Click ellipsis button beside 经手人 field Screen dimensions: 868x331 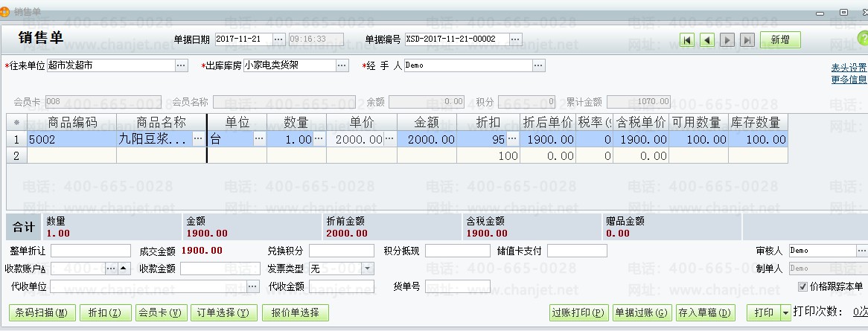click(x=539, y=65)
